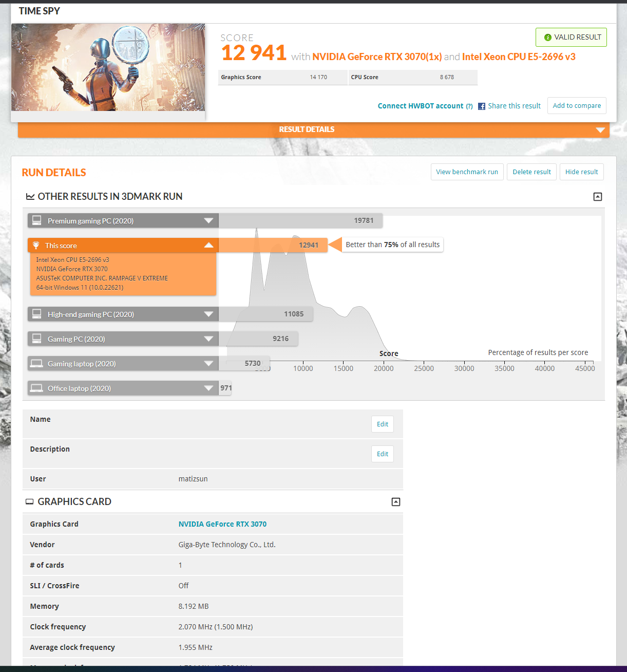
Task: Edit the Description field
Action: coord(383,454)
